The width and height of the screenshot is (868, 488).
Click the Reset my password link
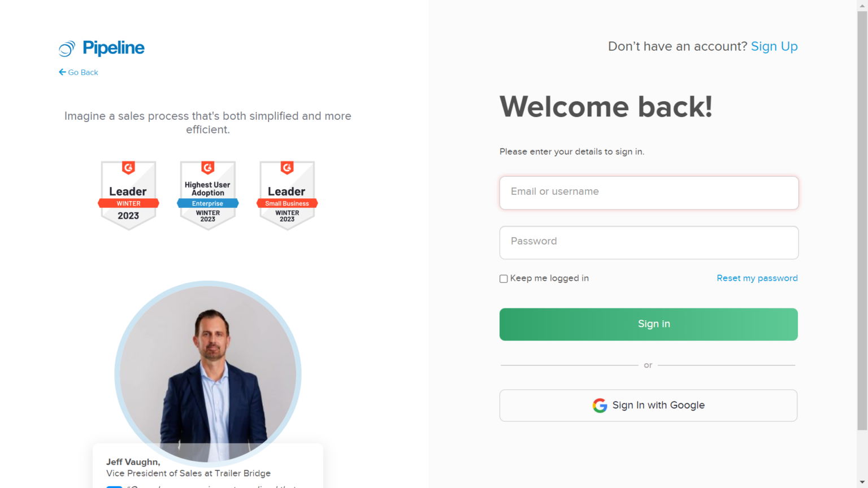pyautogui.click(x=757, y=278)
